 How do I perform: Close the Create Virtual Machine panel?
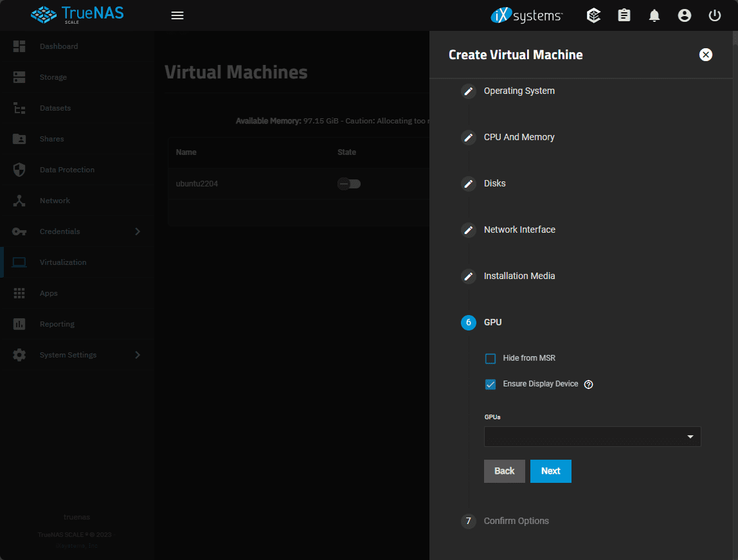pyautogui.click(x=706, y=55)
